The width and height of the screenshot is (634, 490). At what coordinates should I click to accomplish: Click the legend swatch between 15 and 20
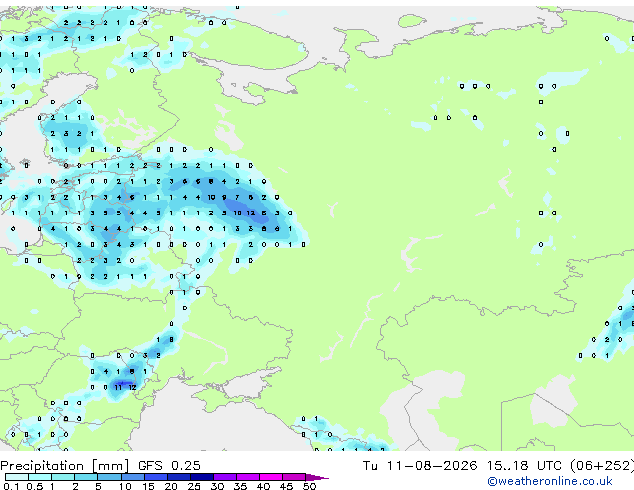[x=156, y=477]
